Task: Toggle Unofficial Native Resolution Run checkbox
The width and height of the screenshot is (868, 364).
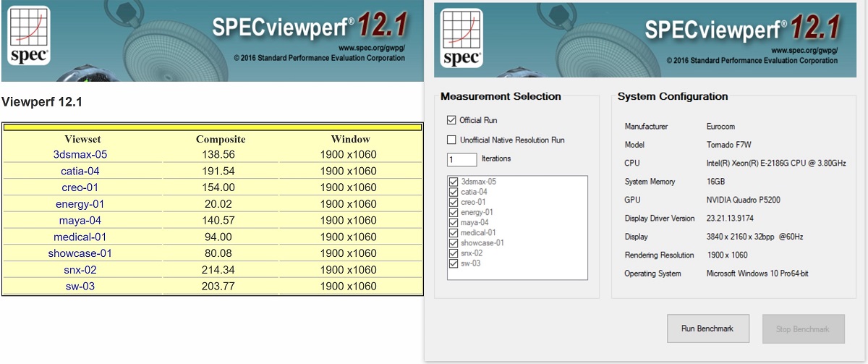Action: (452, 140)
